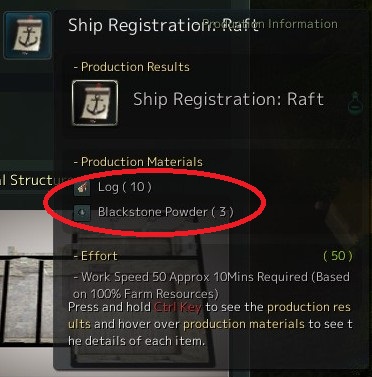Click the red Ctrl Key text
Viewport: 372px width, 377px height.
tap(178, 307)
